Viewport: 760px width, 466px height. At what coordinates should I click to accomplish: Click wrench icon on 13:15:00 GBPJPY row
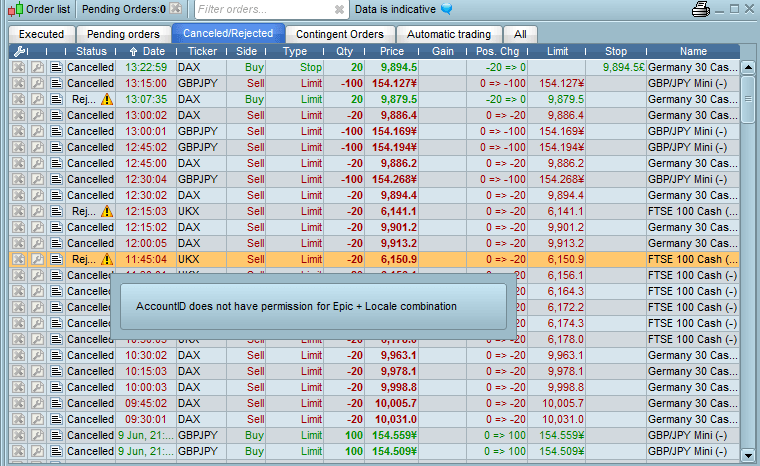[37, 83]
